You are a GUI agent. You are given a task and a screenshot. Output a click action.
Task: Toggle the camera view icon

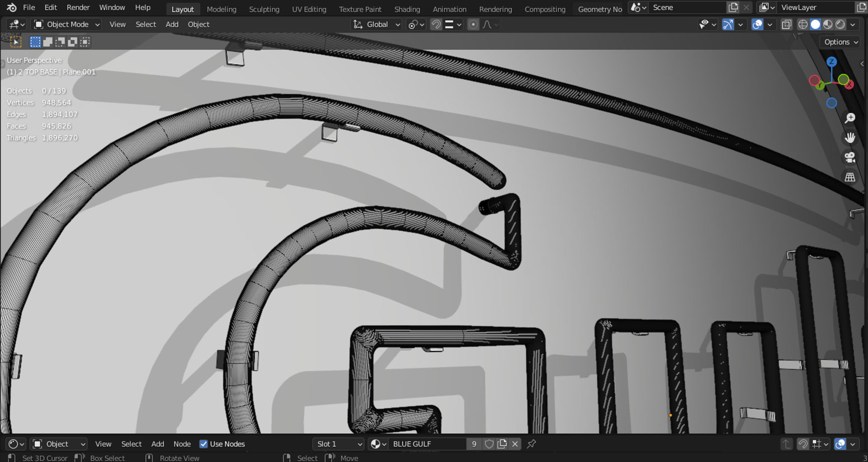(x=850, y=157)
